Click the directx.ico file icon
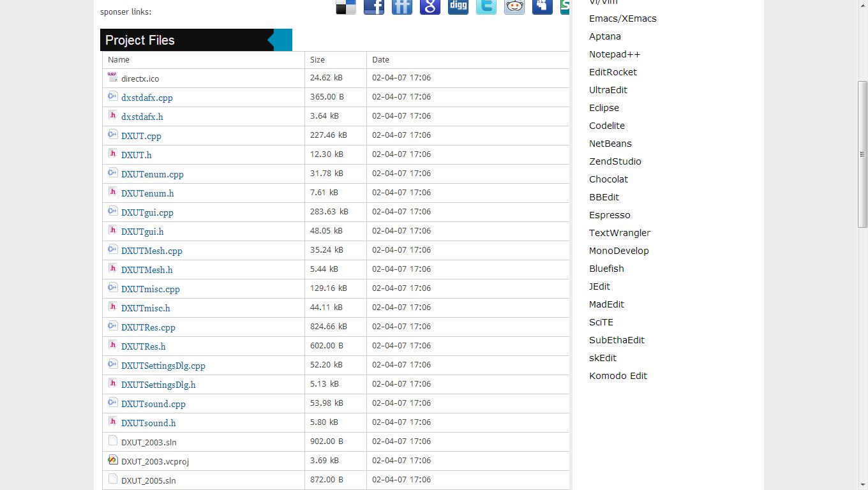The image size is (868, 490). (x=113, y=77)
